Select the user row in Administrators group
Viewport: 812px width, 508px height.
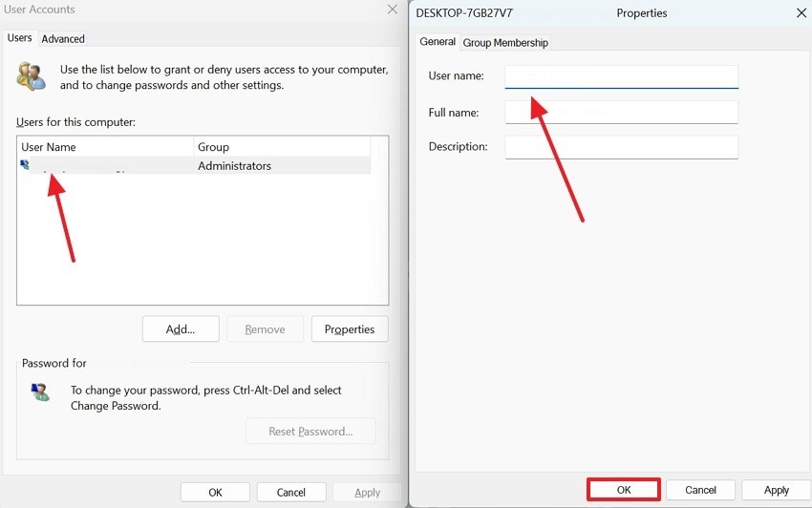[x=195, y=166]
